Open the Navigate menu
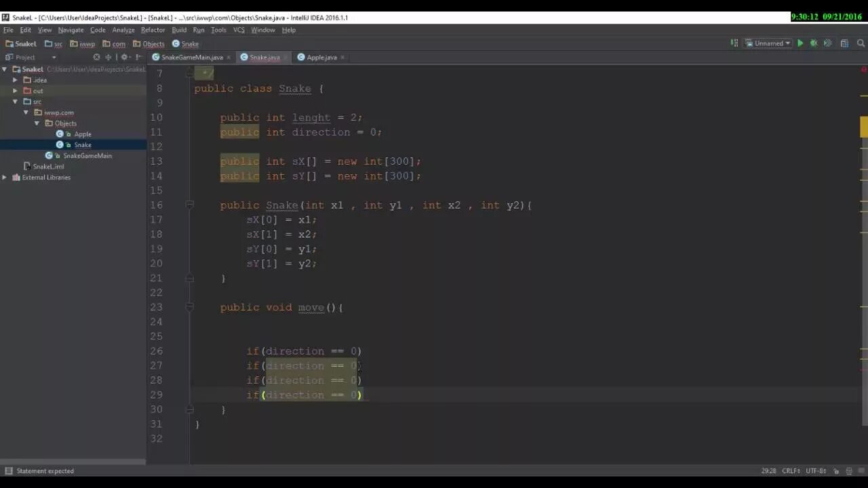 coord(71,30)
